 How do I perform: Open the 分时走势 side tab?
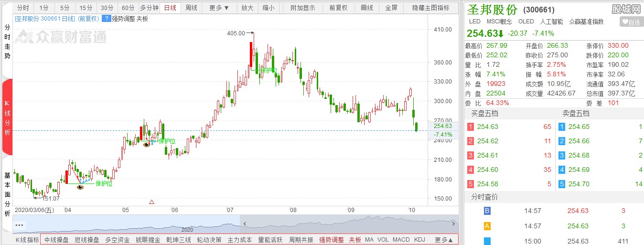click(7, 42)
